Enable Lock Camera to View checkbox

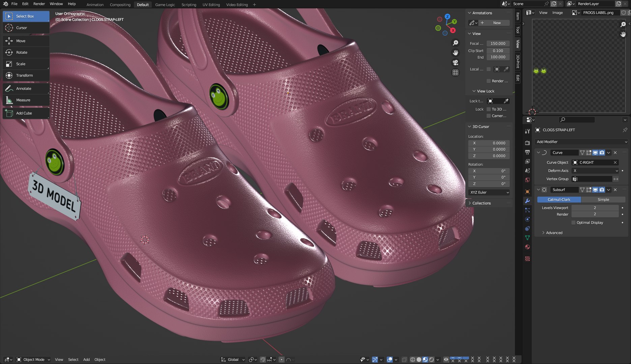click(489, 116)
